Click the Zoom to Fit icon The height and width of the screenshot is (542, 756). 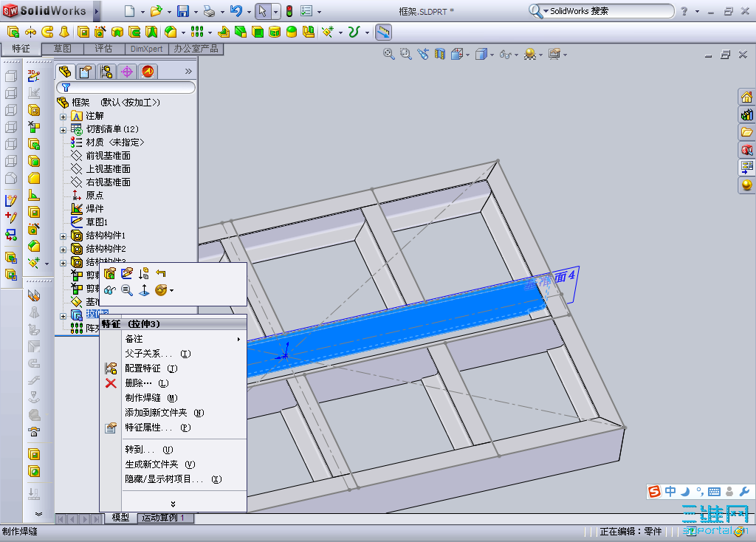(x=388, y=54)
